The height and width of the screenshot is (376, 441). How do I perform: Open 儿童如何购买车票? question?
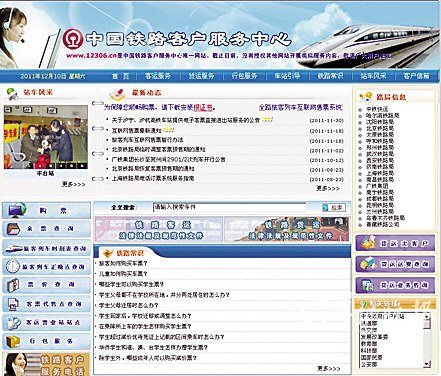coord(123,274)
